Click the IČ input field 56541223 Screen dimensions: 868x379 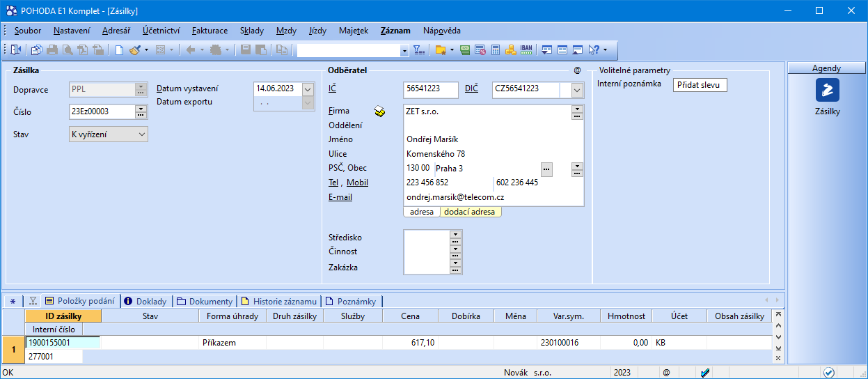coord(431,89)
